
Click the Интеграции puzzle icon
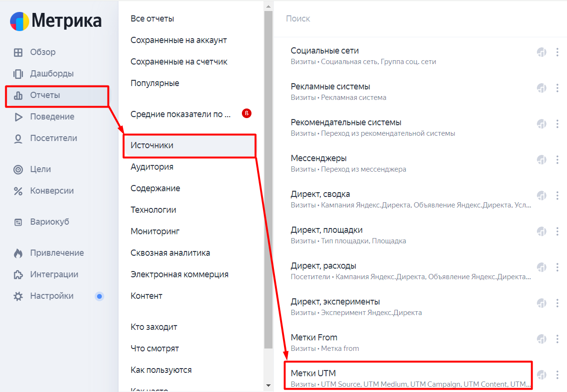18,275
